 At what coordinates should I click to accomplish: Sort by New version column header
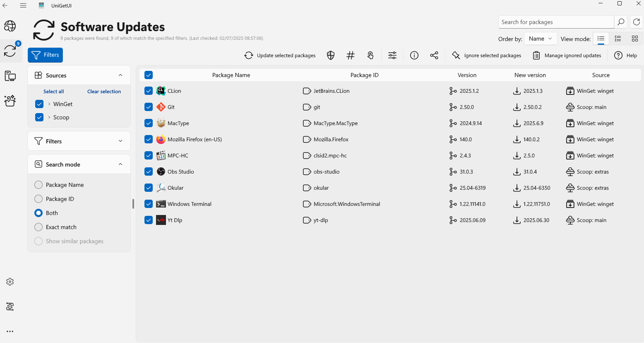coord(530,75)
